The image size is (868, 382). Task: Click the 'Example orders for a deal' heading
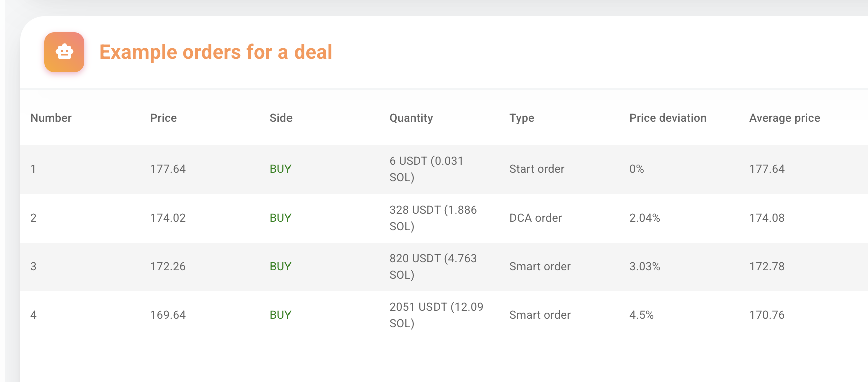[x=216, y=52]
